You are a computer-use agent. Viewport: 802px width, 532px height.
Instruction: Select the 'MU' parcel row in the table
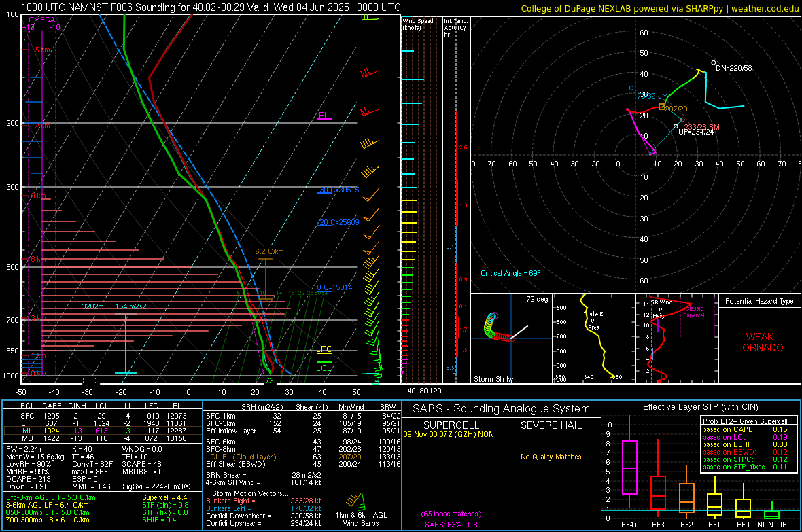click(103, 438)
